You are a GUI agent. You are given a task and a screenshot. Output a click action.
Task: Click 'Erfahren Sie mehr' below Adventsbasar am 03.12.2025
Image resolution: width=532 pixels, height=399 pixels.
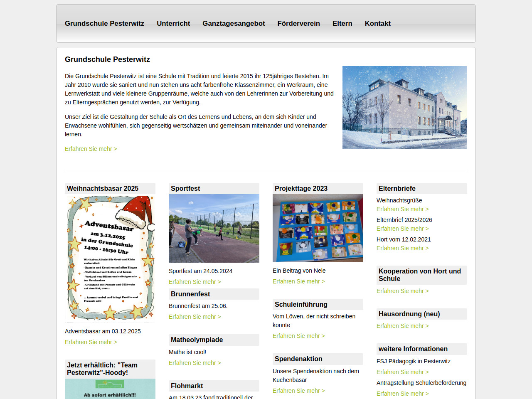(91, 342)
